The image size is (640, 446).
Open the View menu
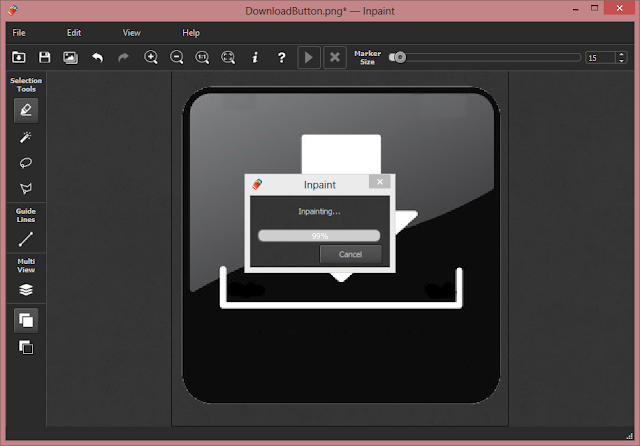click(x=131, y=33)
